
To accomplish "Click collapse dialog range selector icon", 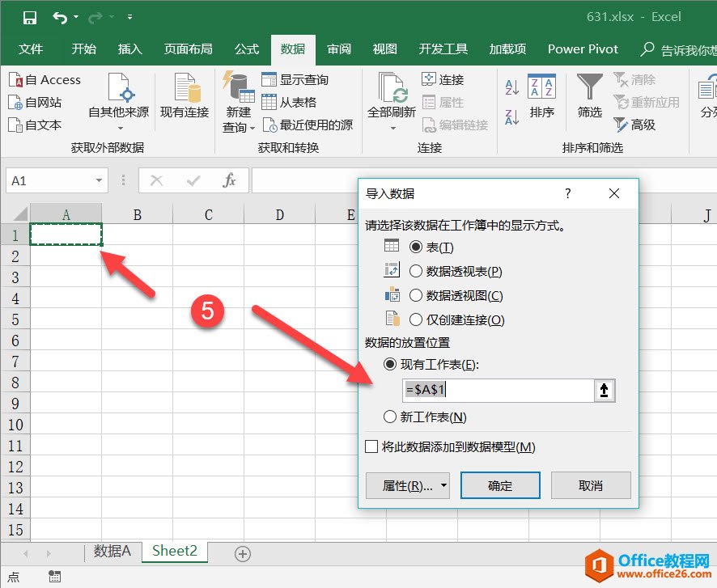I will click(x=605, y=391).
